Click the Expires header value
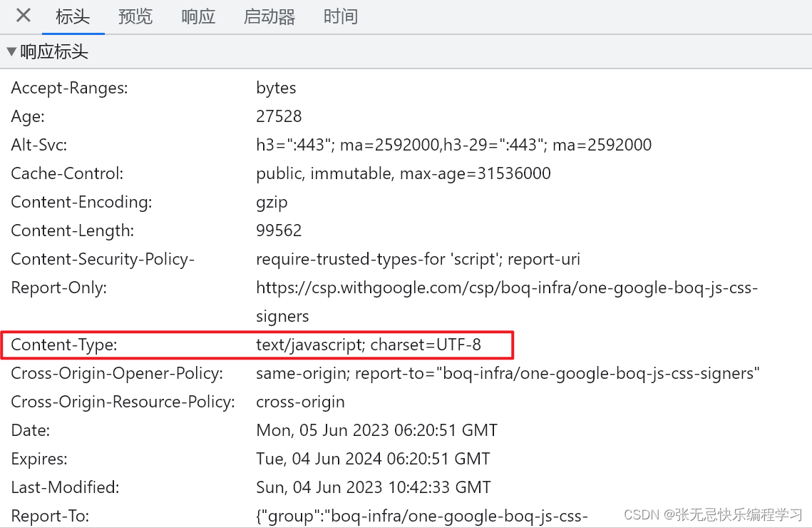 pyautogui.click(x=373, y=458)
